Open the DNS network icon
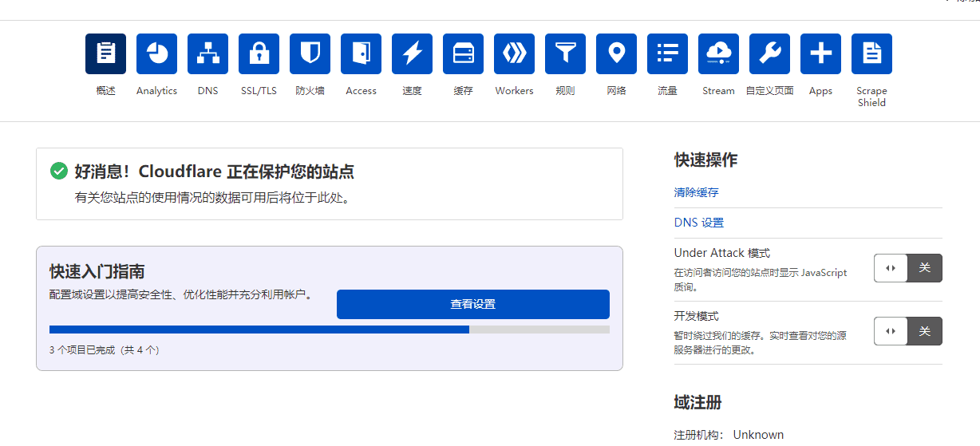Viewport: 980px width, 446px height. (x=207, y=53)
